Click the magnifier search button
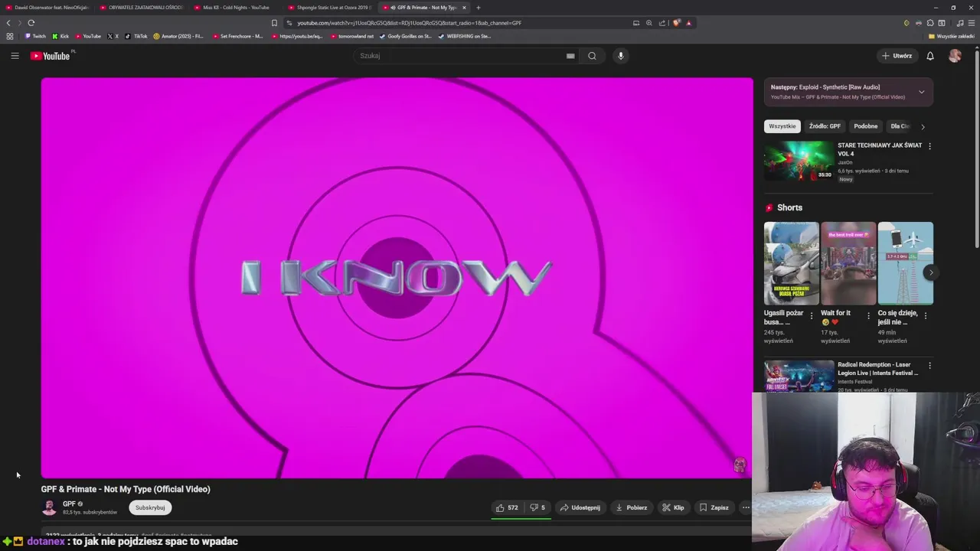 tap(592, 56)
